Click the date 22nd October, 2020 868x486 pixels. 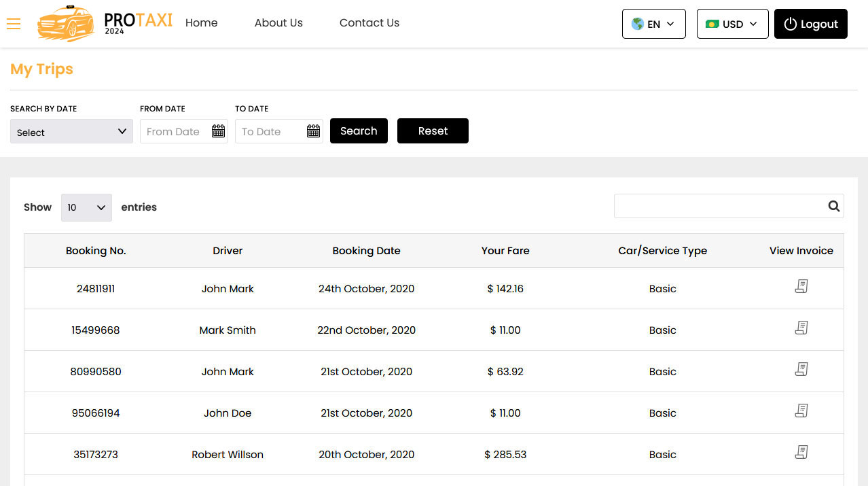click(367, 330)
